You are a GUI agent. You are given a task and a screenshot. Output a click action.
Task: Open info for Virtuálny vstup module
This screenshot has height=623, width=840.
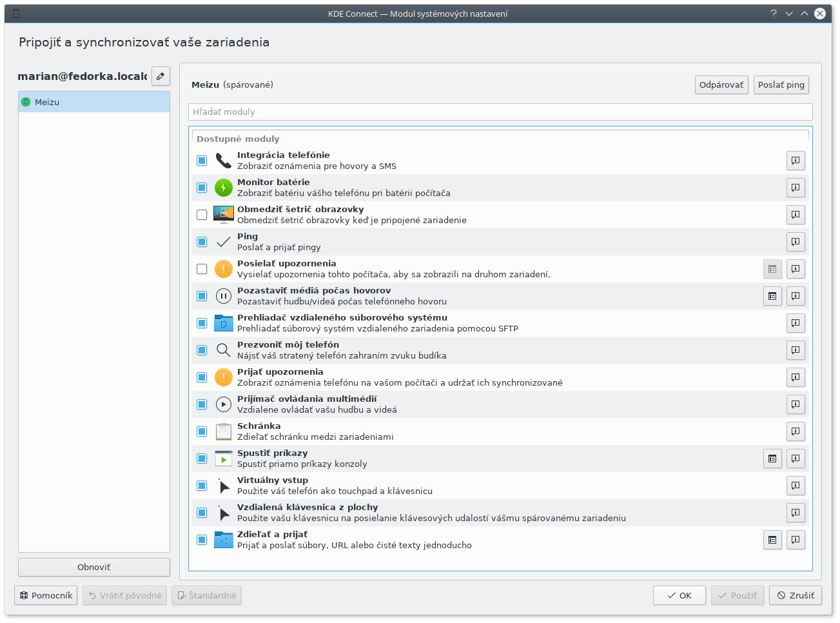pyautogui.click(x=796, y=486)
